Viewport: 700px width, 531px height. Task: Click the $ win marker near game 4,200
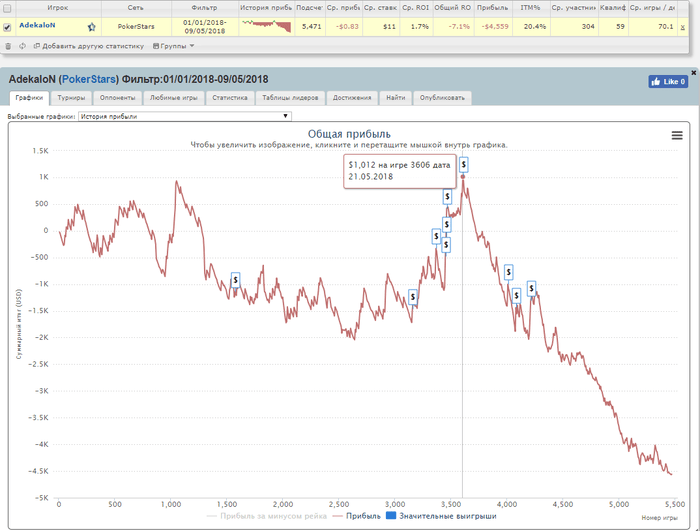point(531,289)
